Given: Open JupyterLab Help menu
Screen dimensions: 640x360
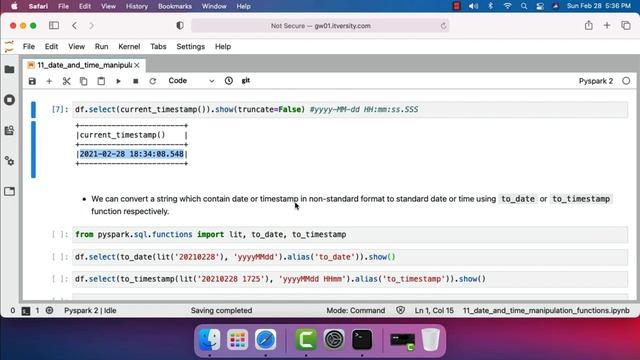Looking at the screenshot, I should tap(223, 47).
